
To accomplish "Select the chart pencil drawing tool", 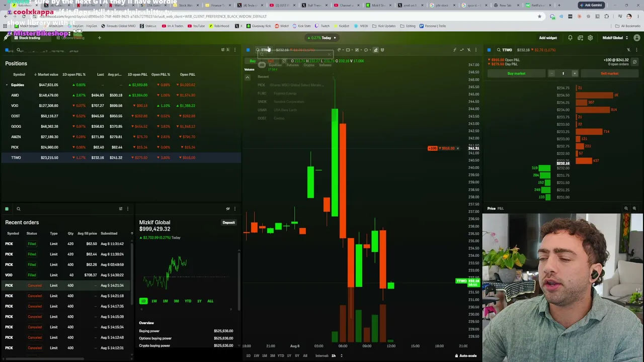I will (x=375, y=50).
